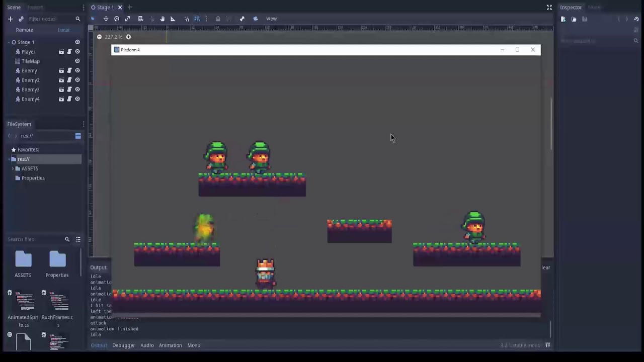Switch file view to list mode icon
Screen dimensions: 644x362
[78, 239]
